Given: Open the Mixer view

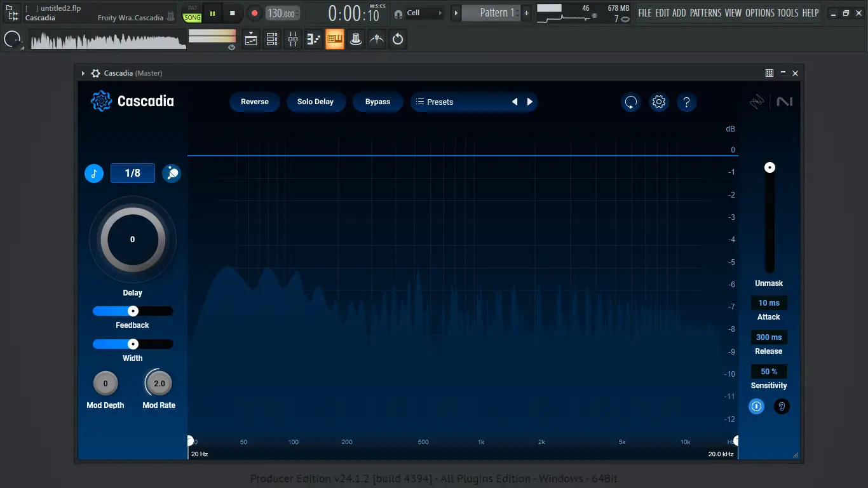Looking at the screenshot, I should pos(293,39).
